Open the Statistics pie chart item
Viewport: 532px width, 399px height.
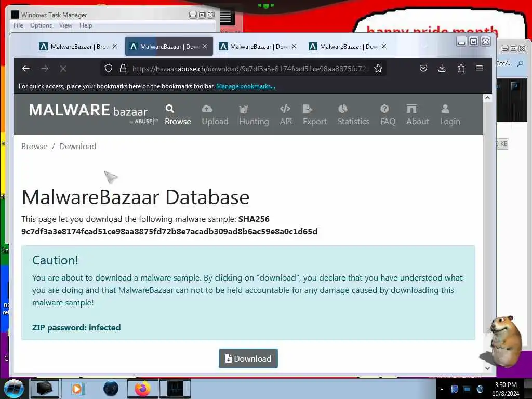353,115
